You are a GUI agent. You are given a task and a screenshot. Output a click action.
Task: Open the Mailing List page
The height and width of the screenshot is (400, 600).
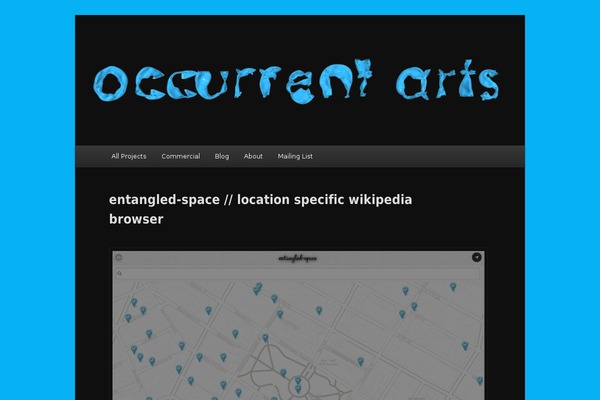[295, 156]
